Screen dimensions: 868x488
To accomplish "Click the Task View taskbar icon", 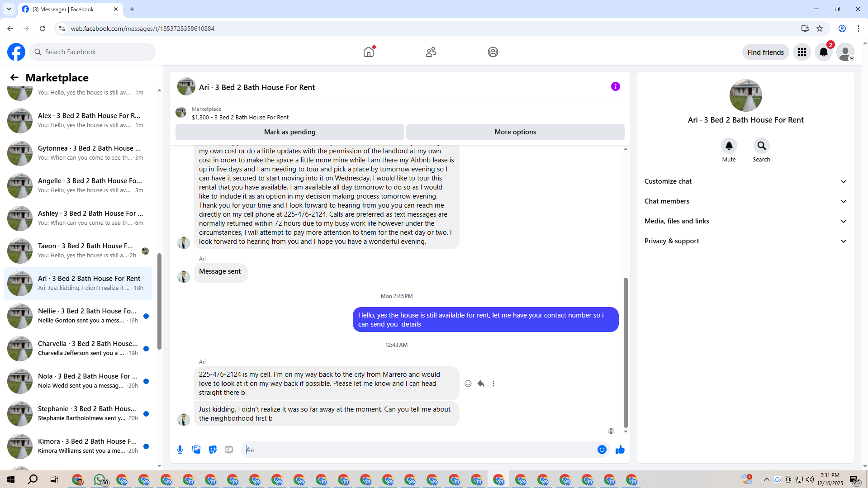I will point(54,479).
